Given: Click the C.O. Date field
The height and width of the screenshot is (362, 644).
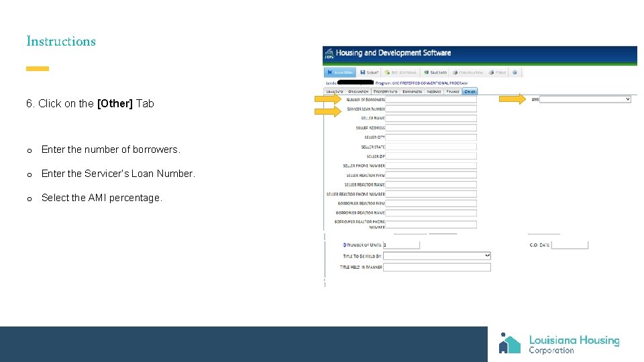Looking at the screenshot, I should (570, 245).
